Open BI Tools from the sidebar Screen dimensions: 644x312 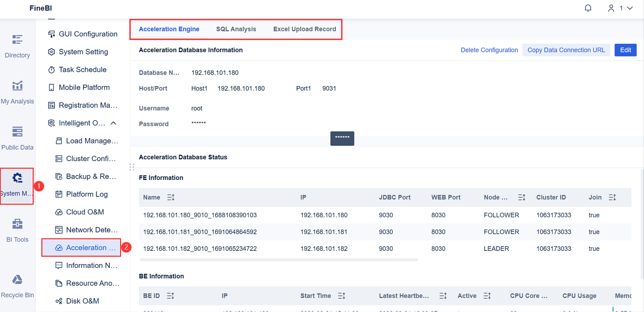17,230
